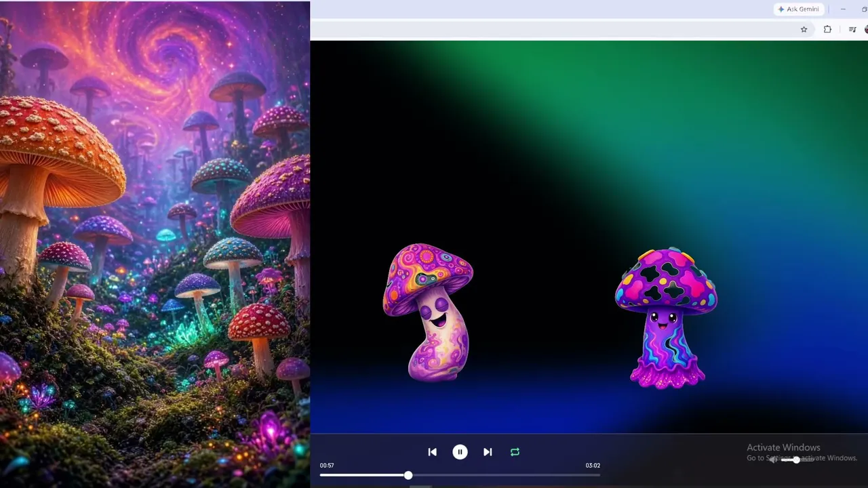Toggle the green repeat loop button
Screen dimensions: 868x488
click(x=515, y=452)
